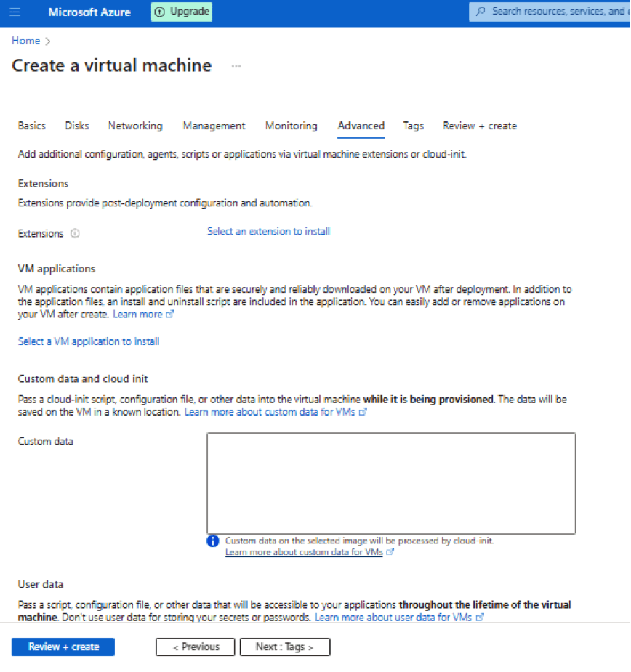
Task: Open the hamburger portal menu
Action: point(15,12)
